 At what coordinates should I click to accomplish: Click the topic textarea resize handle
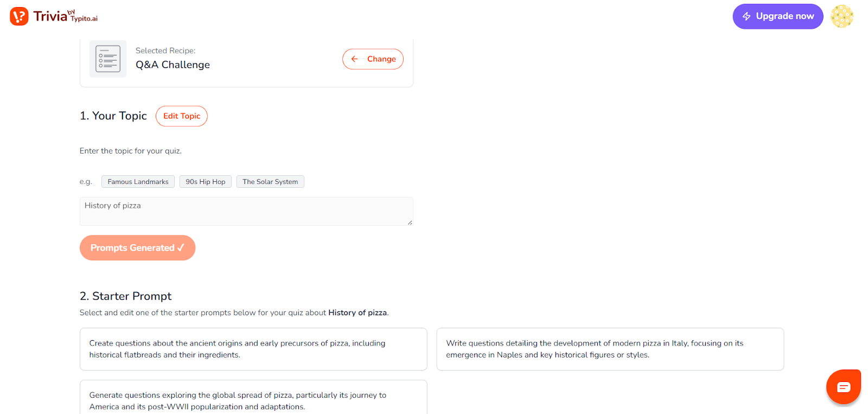(410, 222)
